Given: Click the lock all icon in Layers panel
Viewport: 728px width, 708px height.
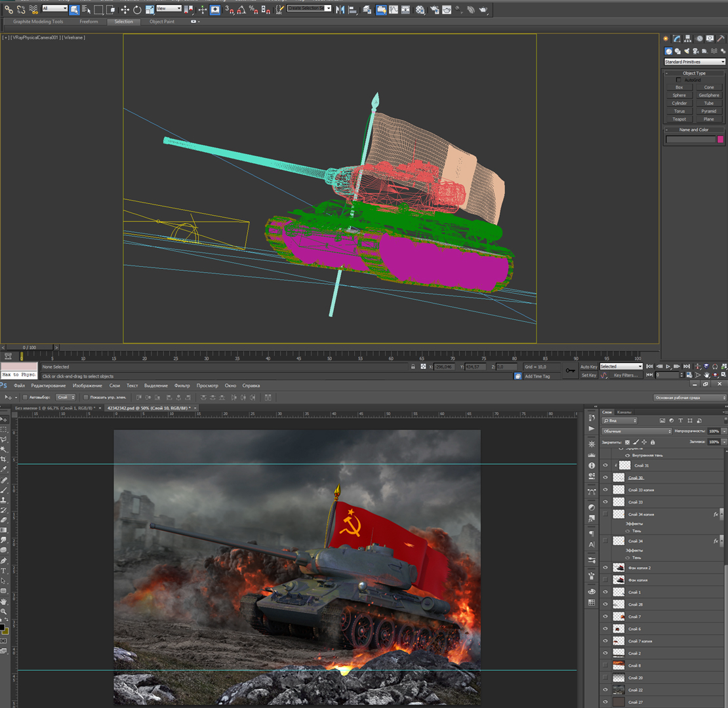Looking at the screenshot, I should coord(653,442).
